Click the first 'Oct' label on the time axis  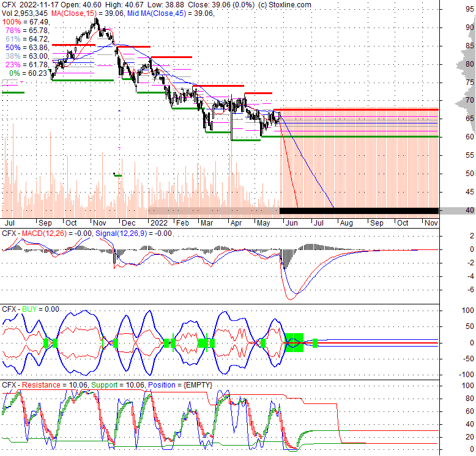click(72, 223)
